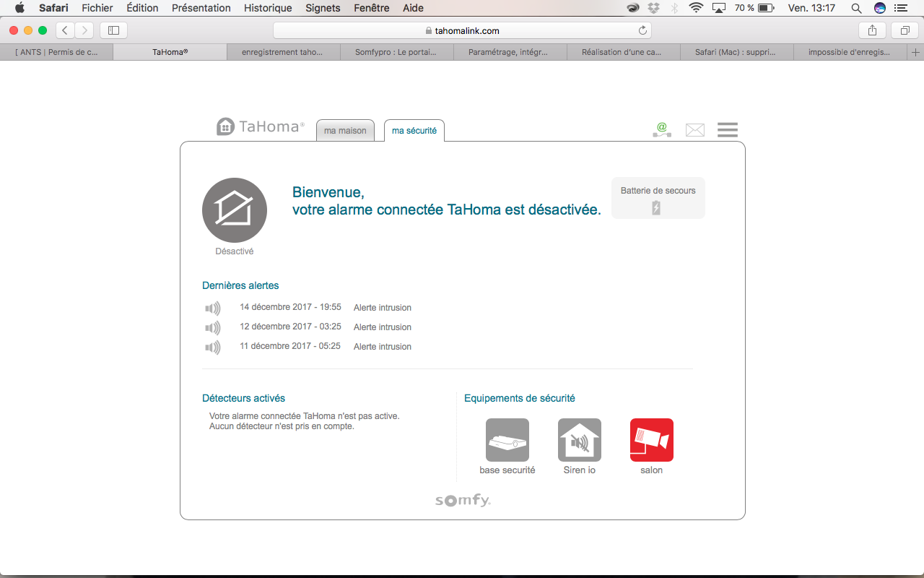Go forward with Safari forward arrow
This screenshot has width=924, height=578.
pyautogui.click(x=84, y=30)
